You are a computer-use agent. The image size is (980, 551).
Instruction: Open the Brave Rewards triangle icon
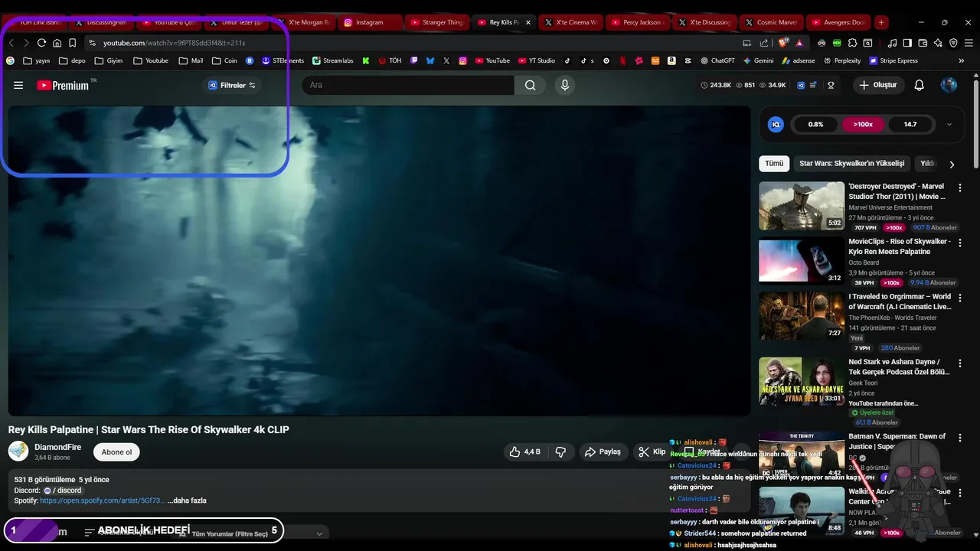799,43
